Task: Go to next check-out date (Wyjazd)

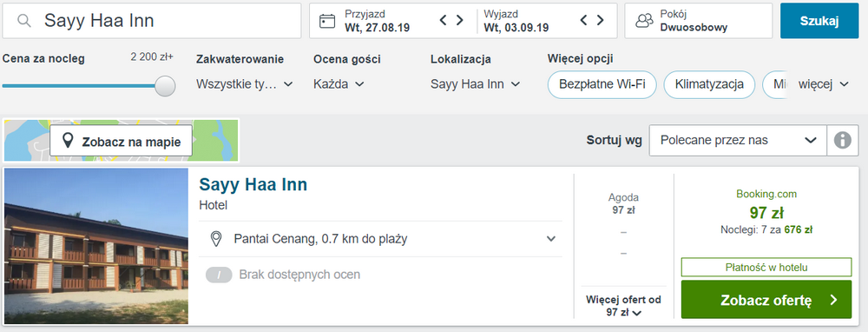Action: pos(600,21)
